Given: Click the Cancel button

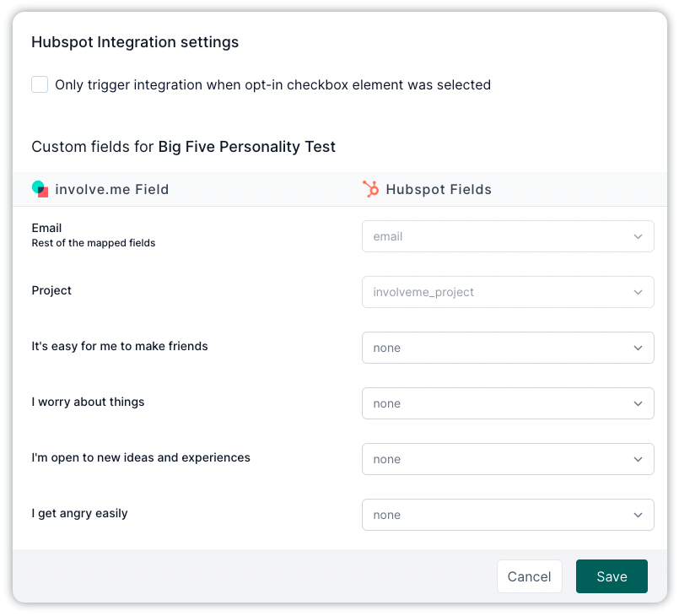Looking at the screenshot, I should [529, 576].
